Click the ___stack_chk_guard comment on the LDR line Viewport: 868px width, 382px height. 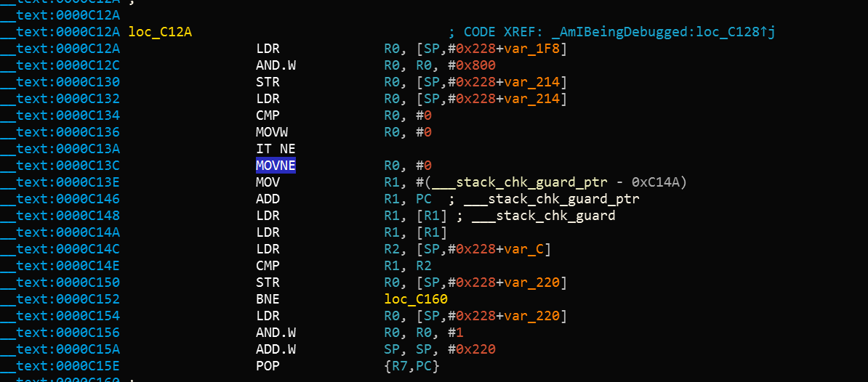click(547, 216)
